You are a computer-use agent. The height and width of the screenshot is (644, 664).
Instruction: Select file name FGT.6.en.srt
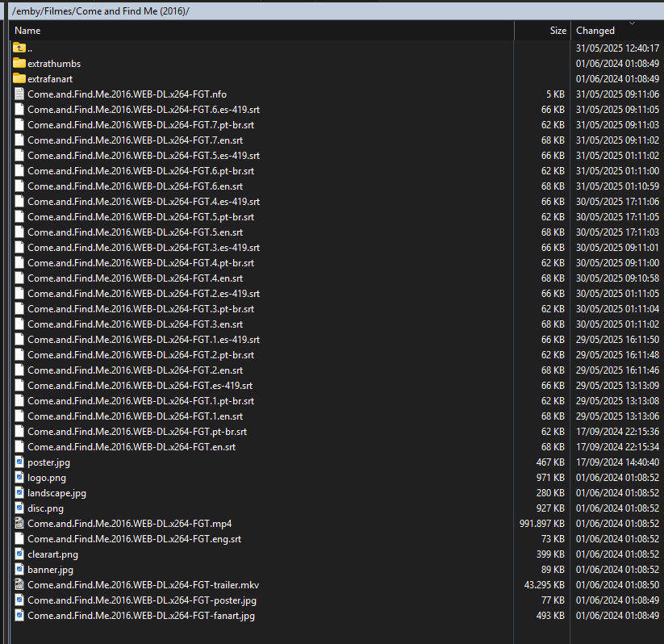tap(135, 186)
